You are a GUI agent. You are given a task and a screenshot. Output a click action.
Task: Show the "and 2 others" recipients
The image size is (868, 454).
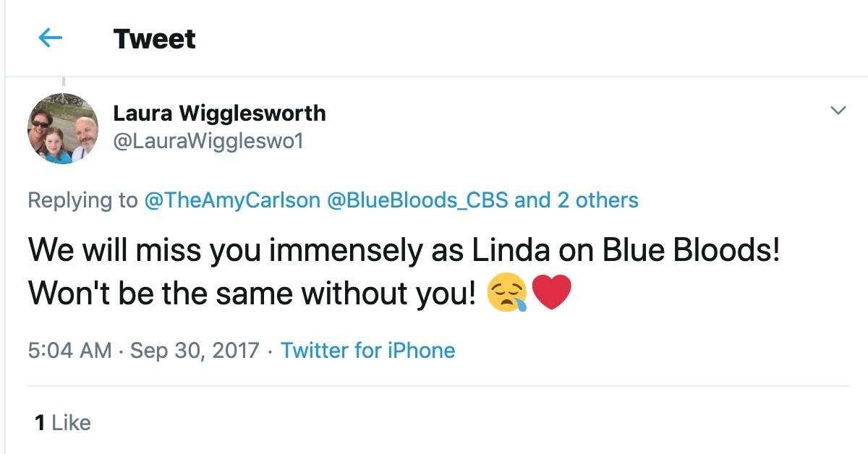576,200
